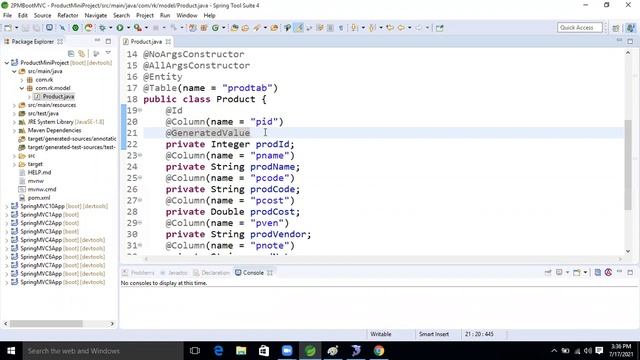Click the Open Perspective icon
Image resolution: width=640 pixels, height=360 pixels.
click(x=616, y=28)
